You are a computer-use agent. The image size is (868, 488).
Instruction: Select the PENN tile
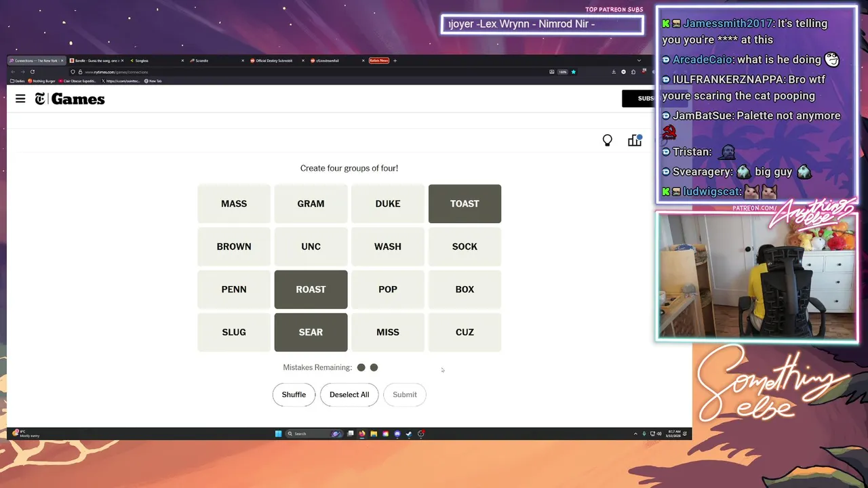tap(234, 289)
